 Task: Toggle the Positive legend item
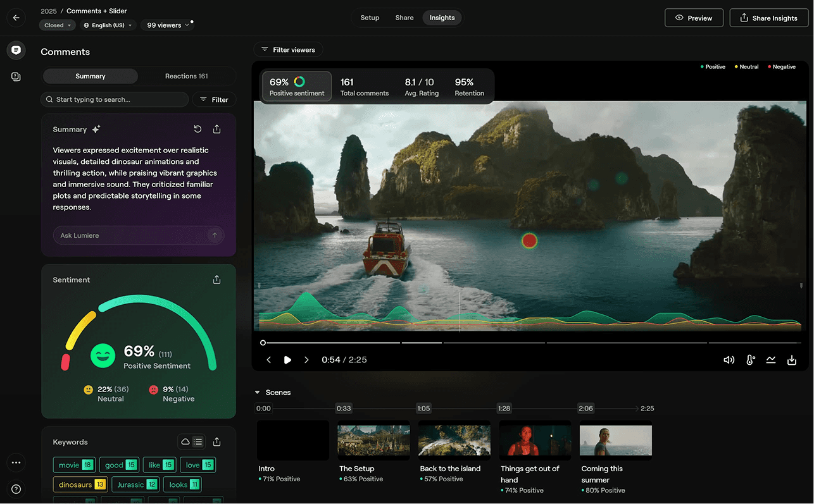[713, 66]
